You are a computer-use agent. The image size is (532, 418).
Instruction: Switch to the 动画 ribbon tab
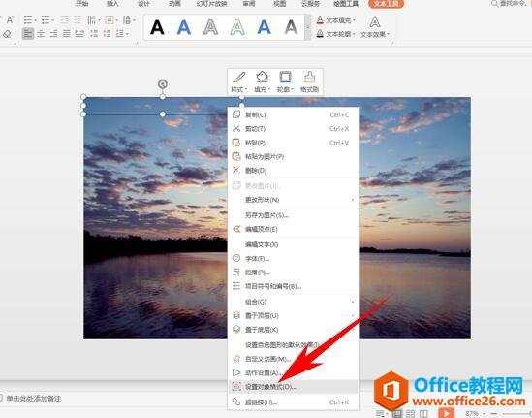(174, 4)
